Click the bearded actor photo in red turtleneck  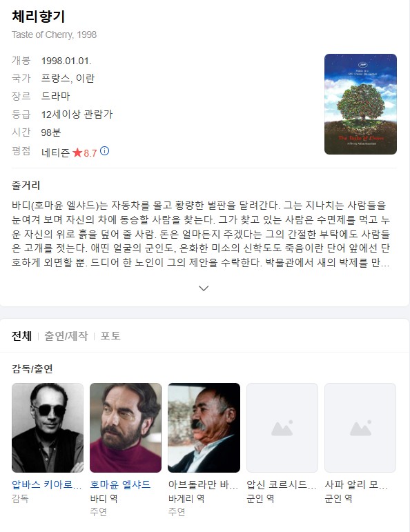126,428
